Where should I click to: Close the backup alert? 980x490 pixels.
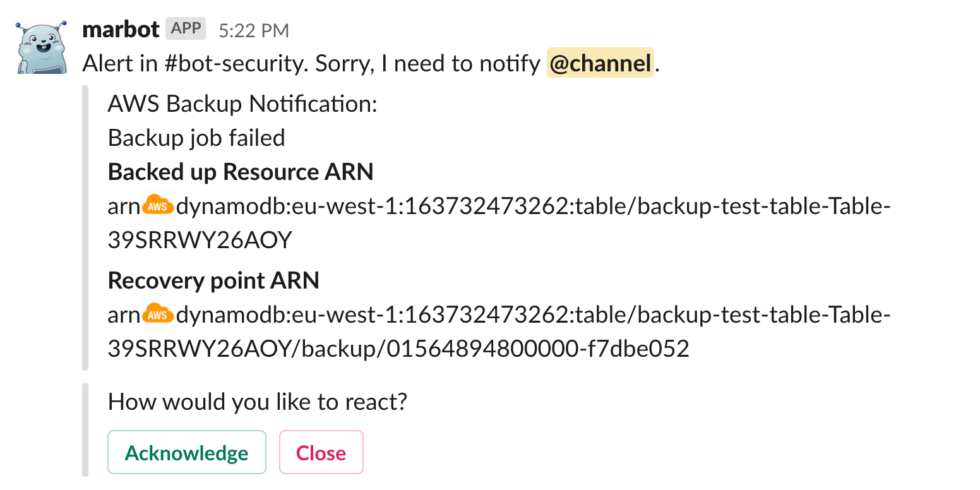click(x=321, y=453)
